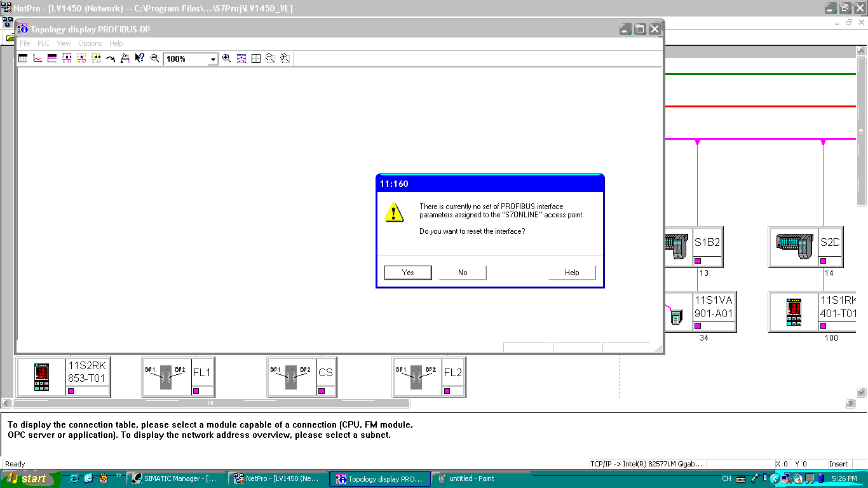The width and height of the screenshot is (868, 488).
Task: Click the TCP/IP Intel(R) status bar field
Action: tap(647, 464)
